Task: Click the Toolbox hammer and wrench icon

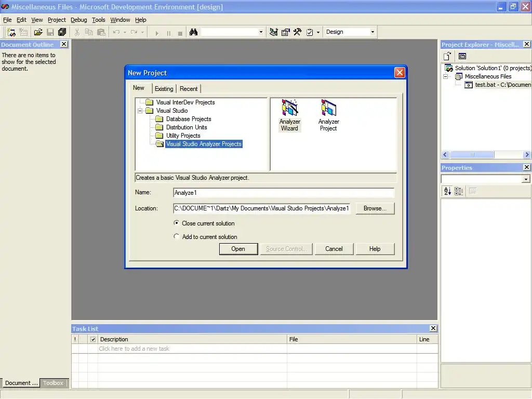Action: coord(297,32)
